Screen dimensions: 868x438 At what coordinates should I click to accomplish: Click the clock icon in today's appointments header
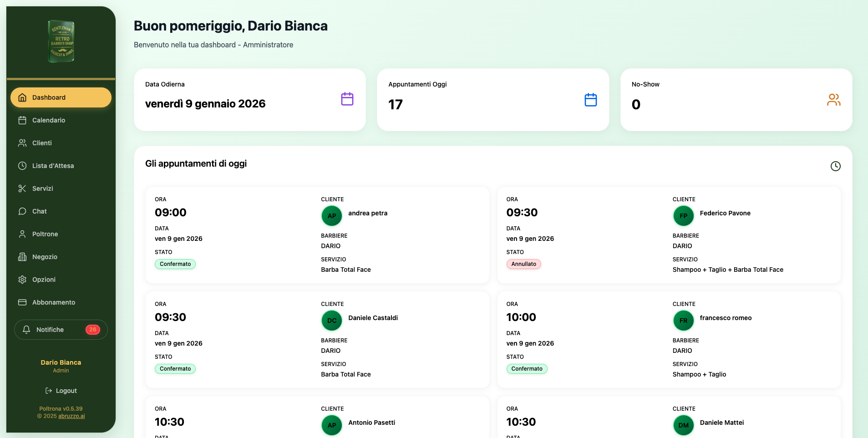(x=835, y=166)
